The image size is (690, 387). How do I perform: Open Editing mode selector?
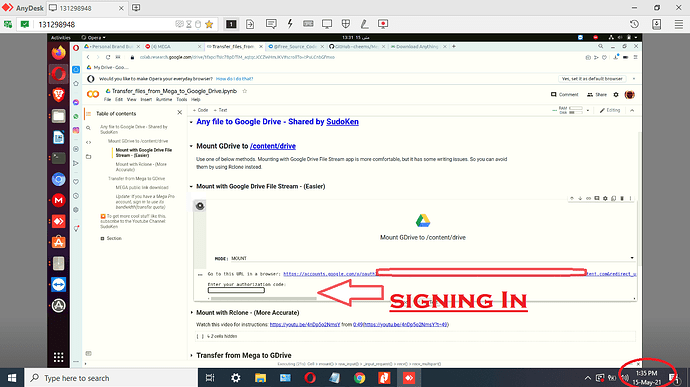point(610,110)
